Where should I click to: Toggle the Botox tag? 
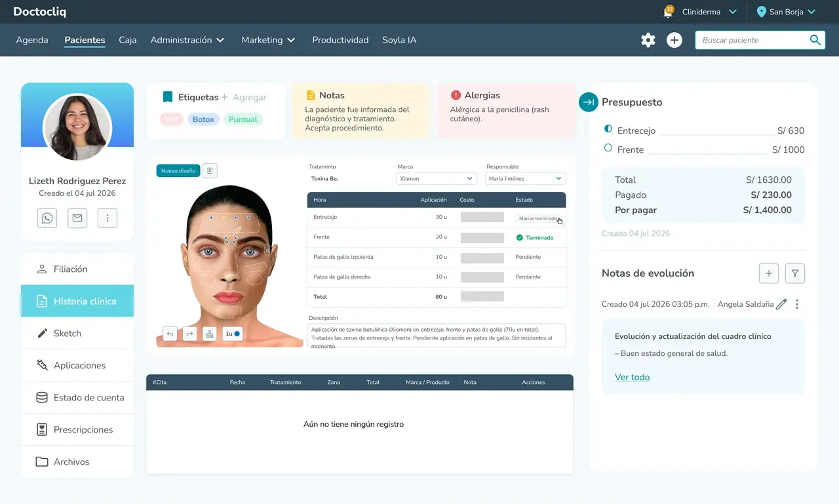click(x=203, y=119)
